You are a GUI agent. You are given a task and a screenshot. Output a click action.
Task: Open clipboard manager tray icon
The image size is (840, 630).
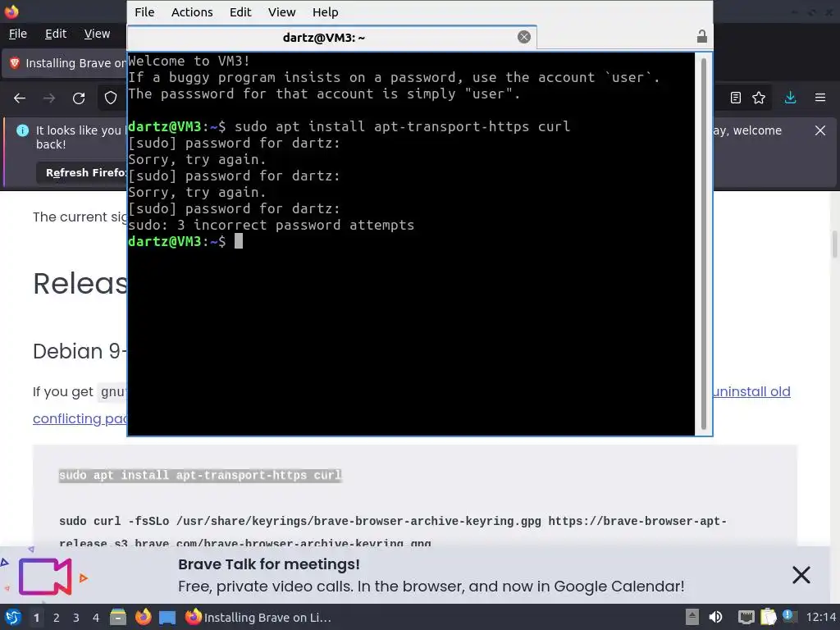(x=768, y=617)
